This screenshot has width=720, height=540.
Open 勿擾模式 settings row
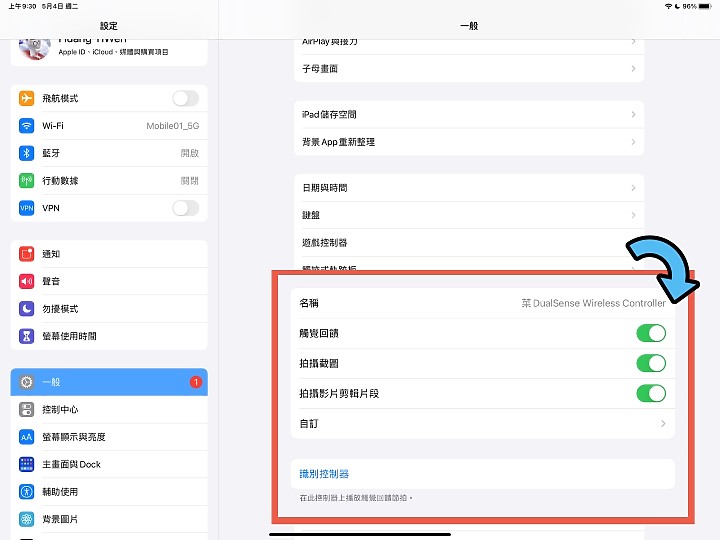pyautogui.click(x=109, y=309)
